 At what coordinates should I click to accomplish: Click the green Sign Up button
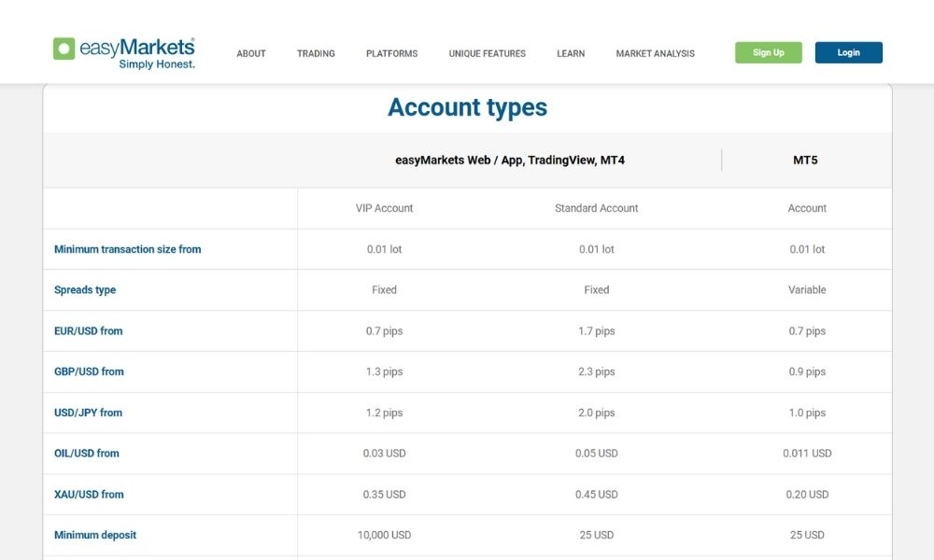point(768,53)
